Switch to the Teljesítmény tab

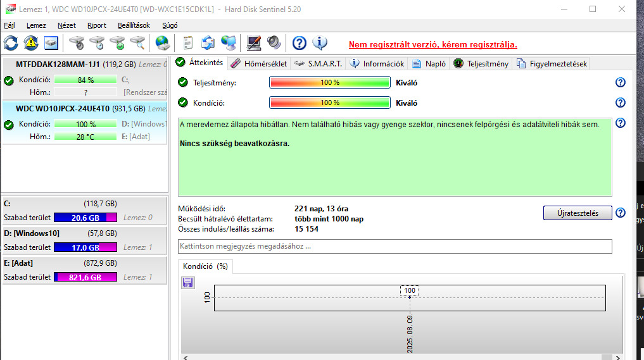[x=481, y=64]
